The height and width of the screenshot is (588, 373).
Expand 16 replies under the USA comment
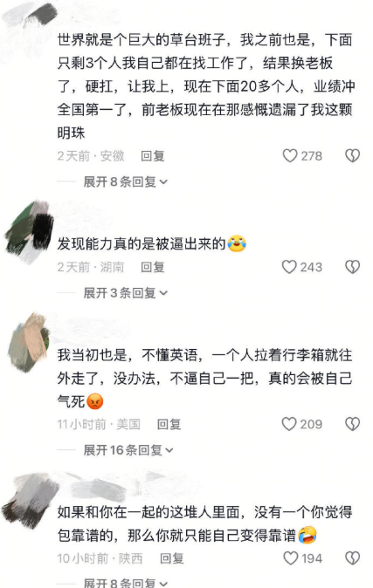pyautogui.click(x=128, y=450)
